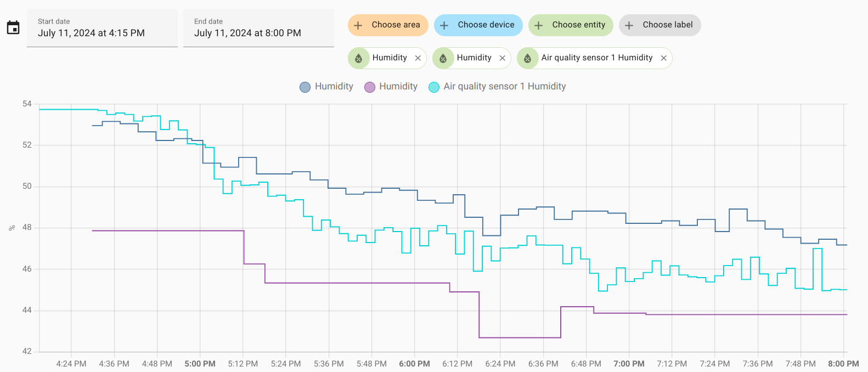Screen dimensions: 868x372
Task: Click the plus icon on Choose device
Action: point(444,25)
